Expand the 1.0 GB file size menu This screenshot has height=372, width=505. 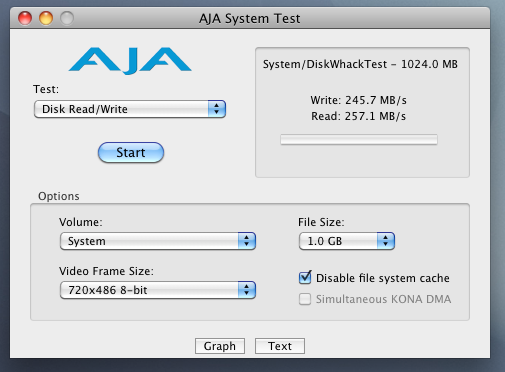point(347,241)
